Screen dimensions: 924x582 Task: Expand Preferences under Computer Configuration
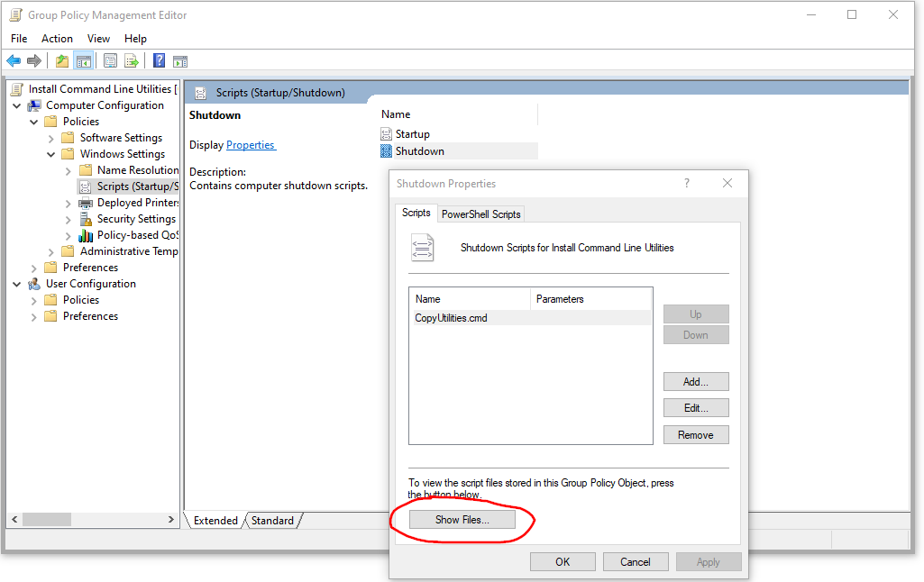click(x=33, y=268)
